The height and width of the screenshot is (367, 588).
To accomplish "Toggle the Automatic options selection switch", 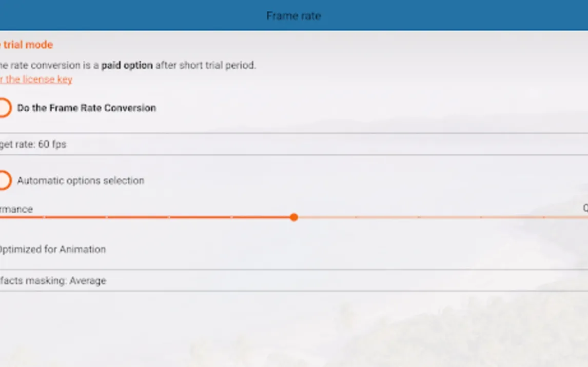I will [4, 181].
